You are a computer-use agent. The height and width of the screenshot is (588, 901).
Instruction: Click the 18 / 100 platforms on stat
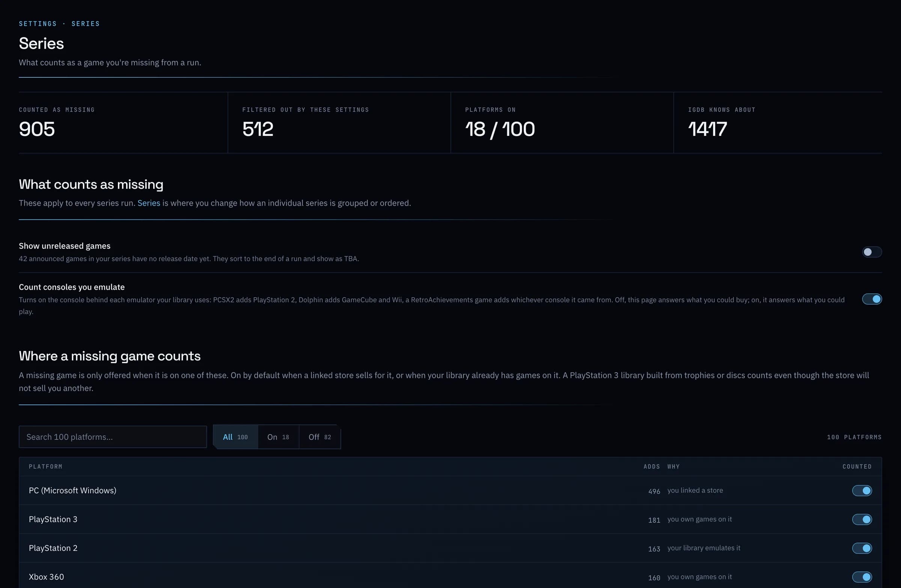[x=500, y=129]
